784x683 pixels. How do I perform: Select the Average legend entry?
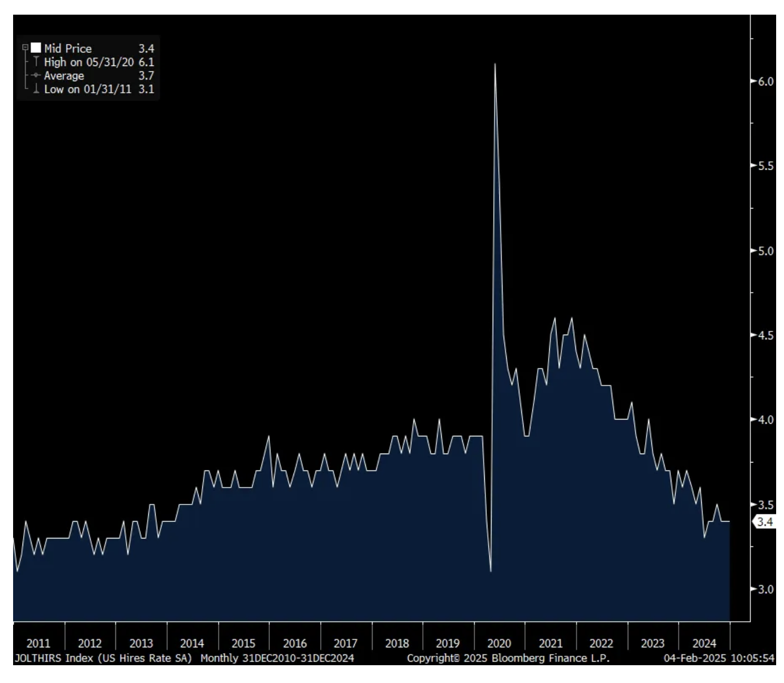pyautogui.click(x=64, y=75)
